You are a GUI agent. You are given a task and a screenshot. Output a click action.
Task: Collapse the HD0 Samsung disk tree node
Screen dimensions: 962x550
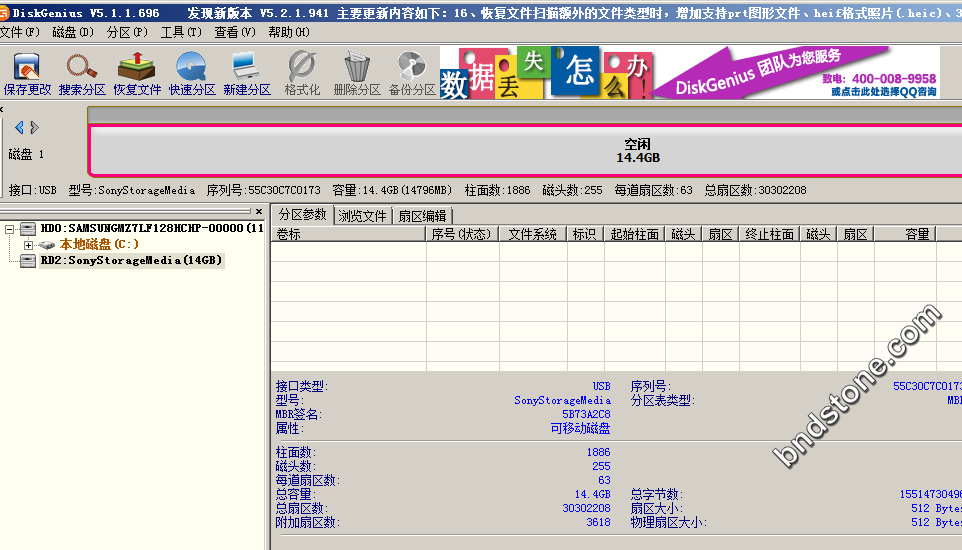10,229
